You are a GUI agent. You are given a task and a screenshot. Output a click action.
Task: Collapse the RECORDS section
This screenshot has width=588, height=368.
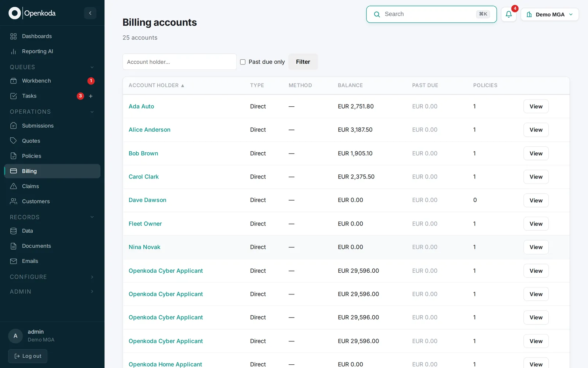coord(92,217)
